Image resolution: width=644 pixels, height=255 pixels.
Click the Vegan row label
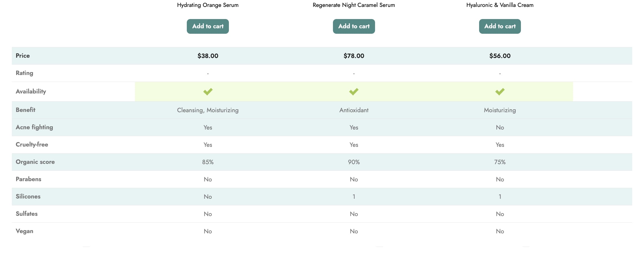(x=25, y=231)
